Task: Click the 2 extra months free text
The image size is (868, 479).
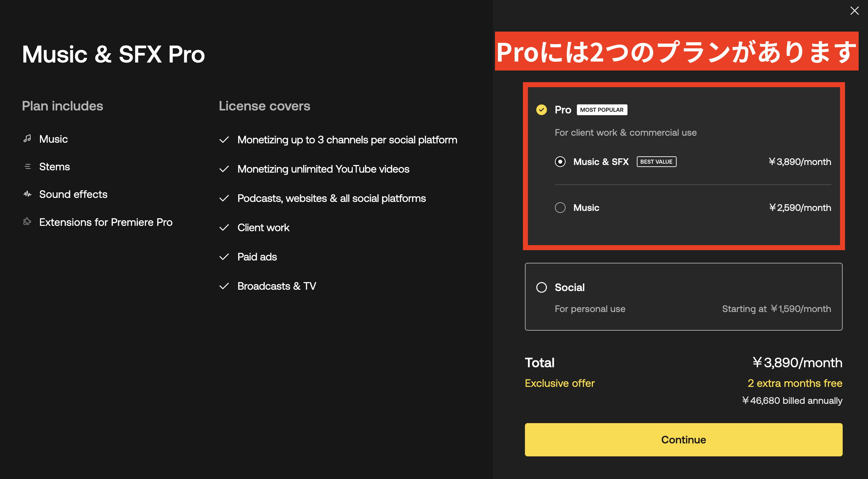Action: tap(794, 383)
